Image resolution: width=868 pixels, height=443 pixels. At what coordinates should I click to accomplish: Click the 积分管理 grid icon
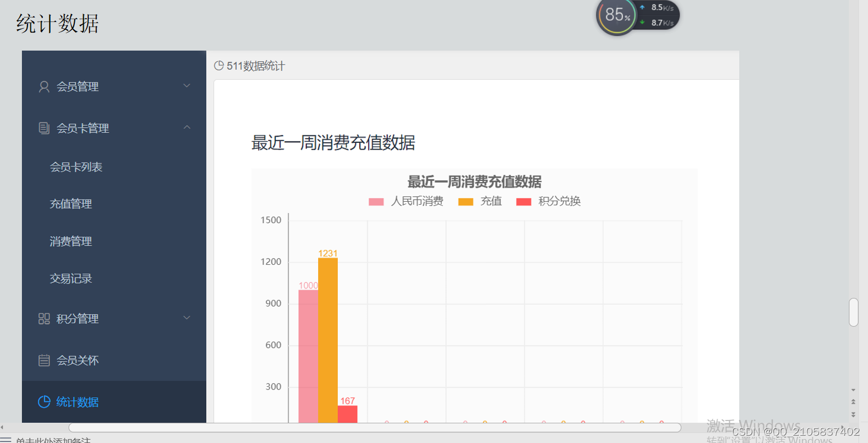44,319
